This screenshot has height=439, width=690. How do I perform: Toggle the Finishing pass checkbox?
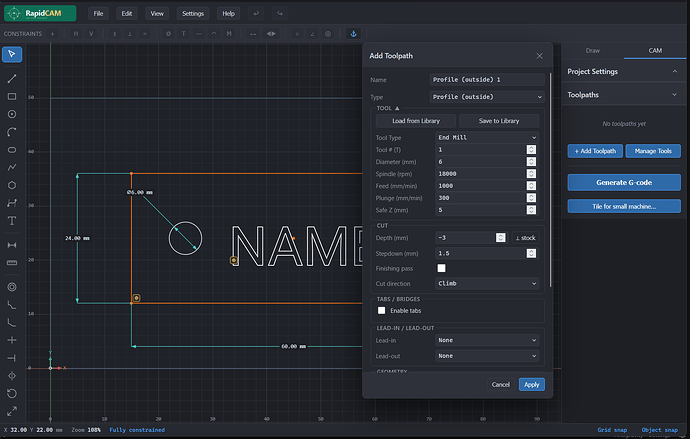[x=441, y=268]
